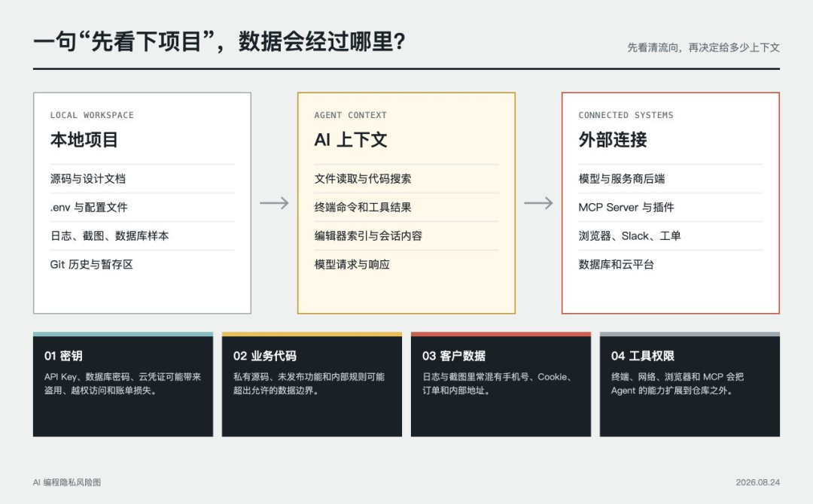Click the subtitle 先看清流向，再决定给多少上下文

[703, 47]
